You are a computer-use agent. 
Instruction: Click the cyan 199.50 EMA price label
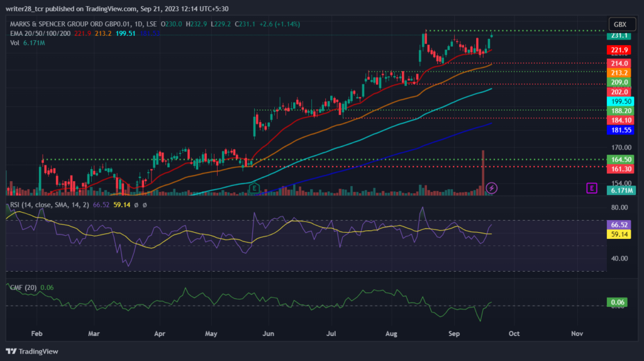[x=621, y=101]
